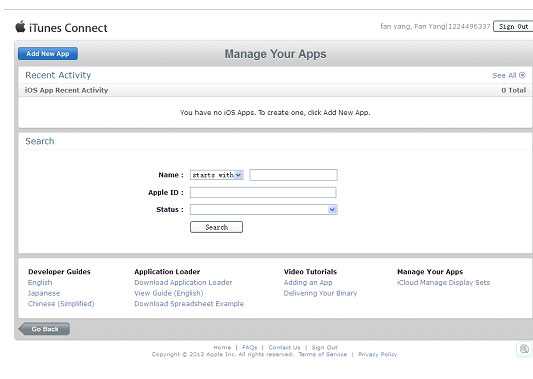Open Terms of Service link
Image resolution: width=533 pixels, height=379 pixels.
(x=323, y=354)
